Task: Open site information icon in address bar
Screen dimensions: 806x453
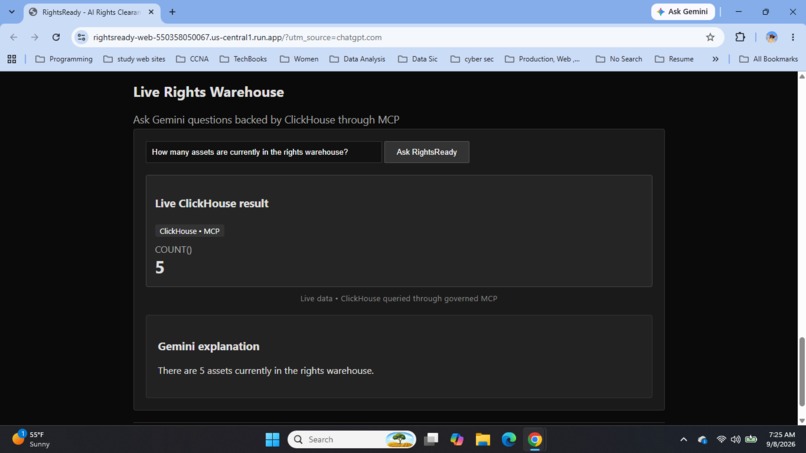Action: 81,37
